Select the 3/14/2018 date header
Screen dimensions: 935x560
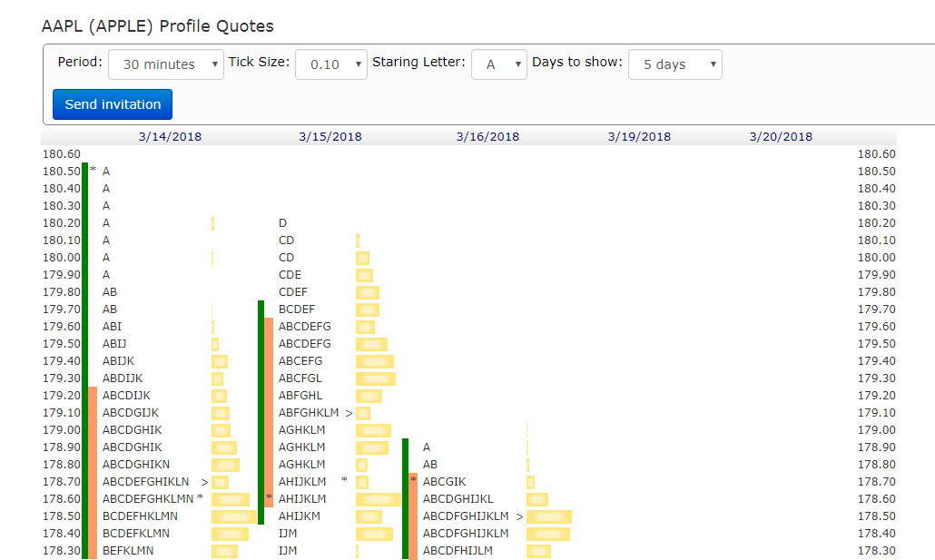[x=170, y=136]
